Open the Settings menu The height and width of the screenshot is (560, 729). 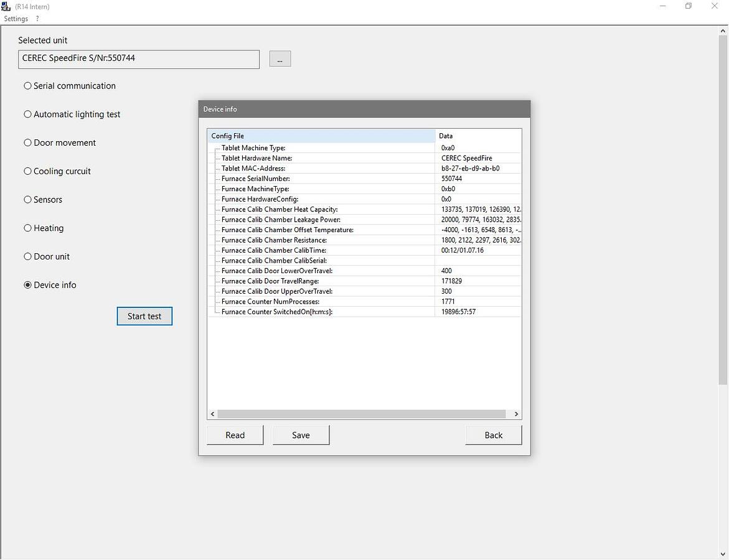click(x=16, y=19)
